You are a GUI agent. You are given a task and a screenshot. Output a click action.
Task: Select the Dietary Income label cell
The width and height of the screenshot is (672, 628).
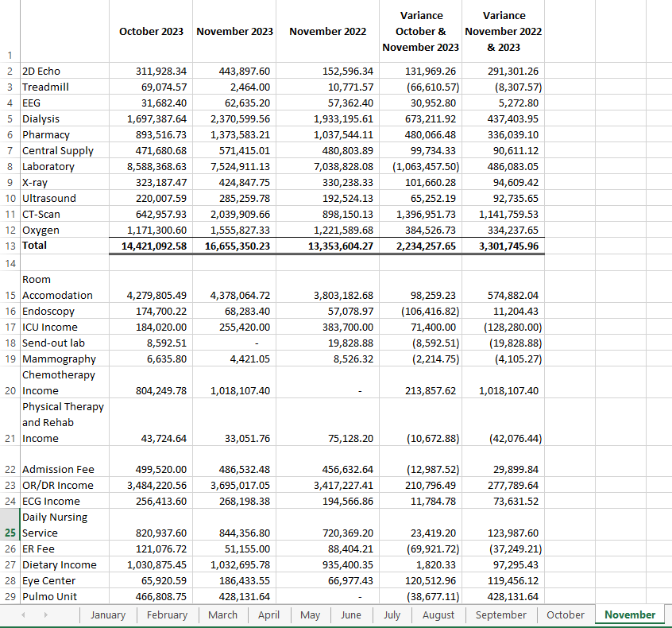64,564
